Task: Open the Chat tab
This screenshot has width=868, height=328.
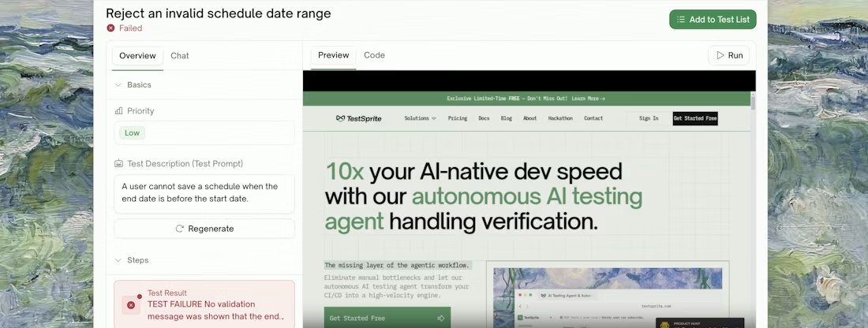Action: (x=179, y=55)
